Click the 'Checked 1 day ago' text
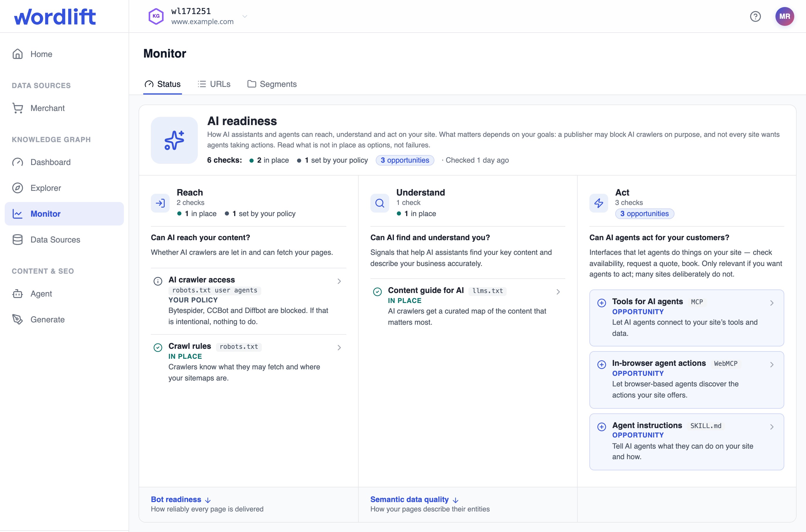806x532 pixels. [477, 160]
